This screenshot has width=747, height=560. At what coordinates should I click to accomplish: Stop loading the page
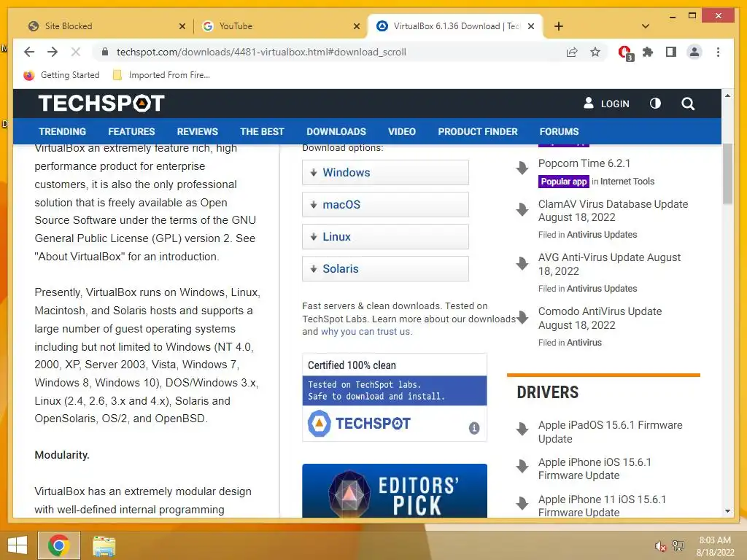click(76, 52)
